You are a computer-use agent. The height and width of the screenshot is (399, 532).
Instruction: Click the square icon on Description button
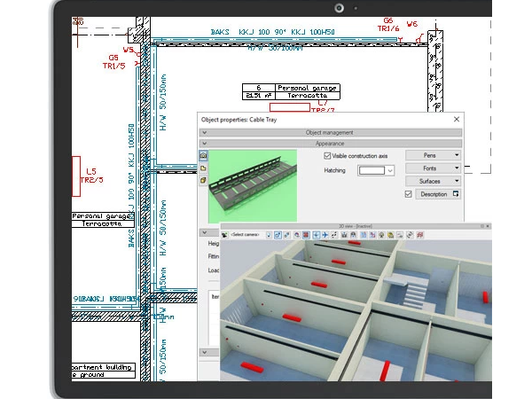[456, 194]
